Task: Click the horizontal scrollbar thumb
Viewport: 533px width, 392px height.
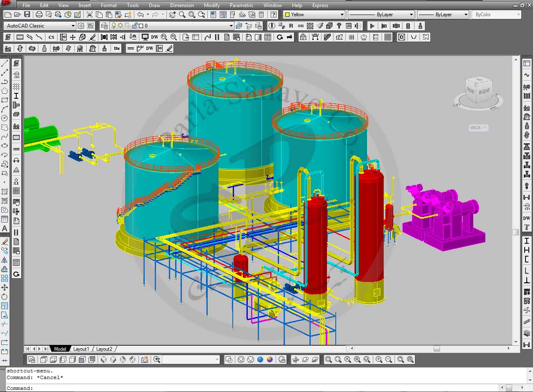Action: pos(436,349)
